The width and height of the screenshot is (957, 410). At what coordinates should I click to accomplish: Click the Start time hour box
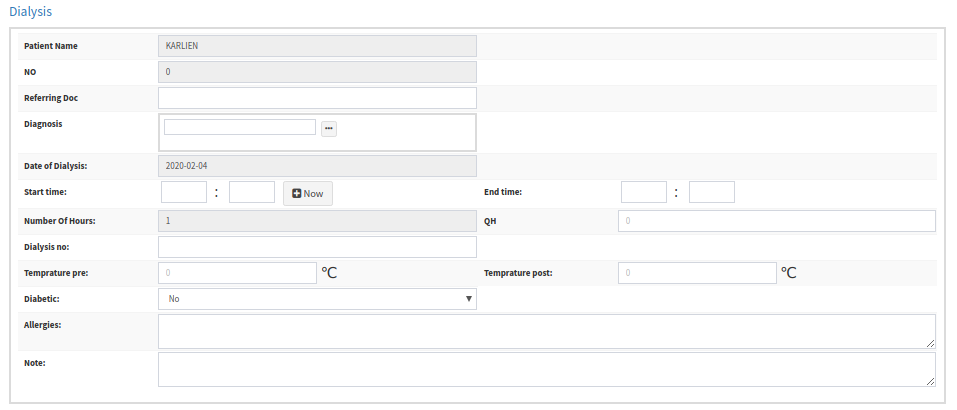click(x=184, y=192)
